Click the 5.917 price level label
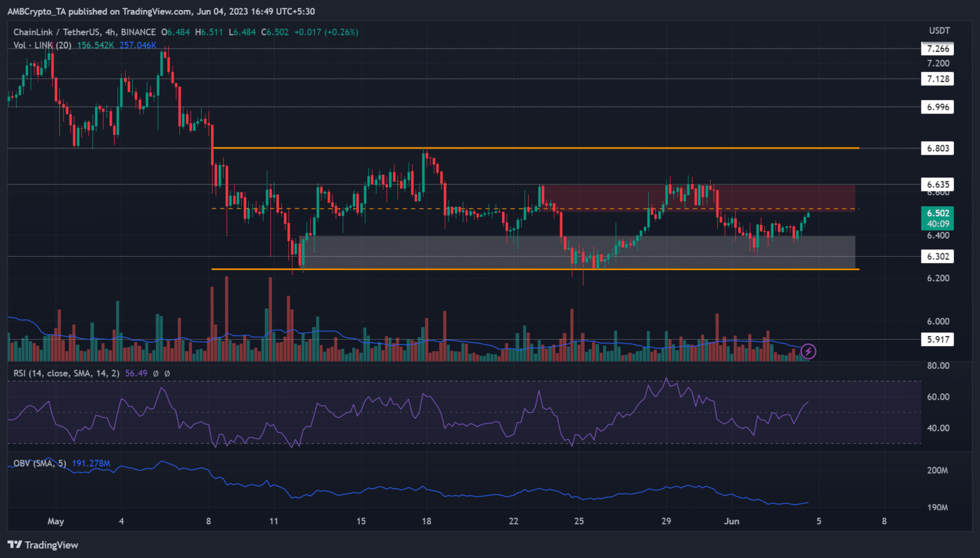The width and height of the screenshot is (980, 558). click(x=937, y=340)
